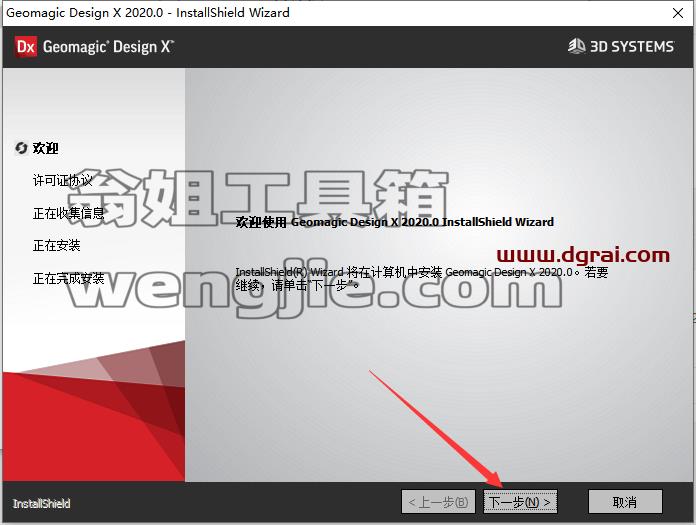The width and height of the screenshot is (696, 525).
Task: Select the 正在完成安装 step label
Action: (x=68, y=278)
